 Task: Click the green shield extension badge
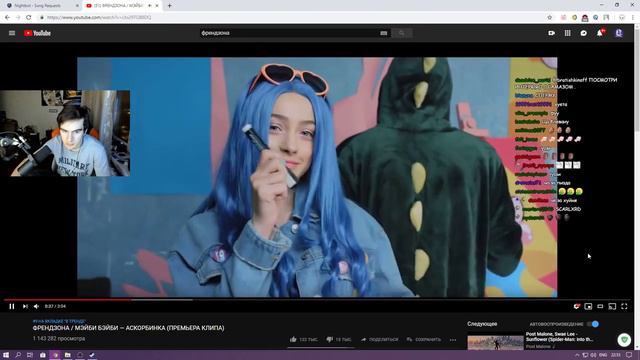pos(624,340)
